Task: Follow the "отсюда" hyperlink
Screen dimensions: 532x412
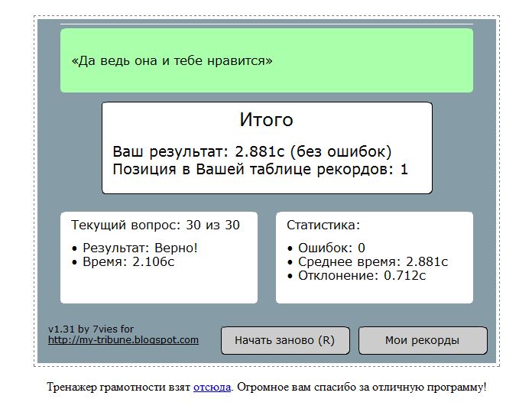Action: [212, 387]
